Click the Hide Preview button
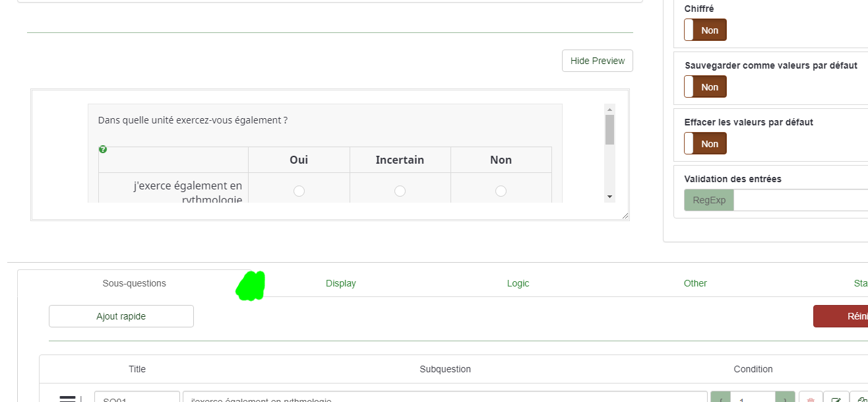 (598, 61)
